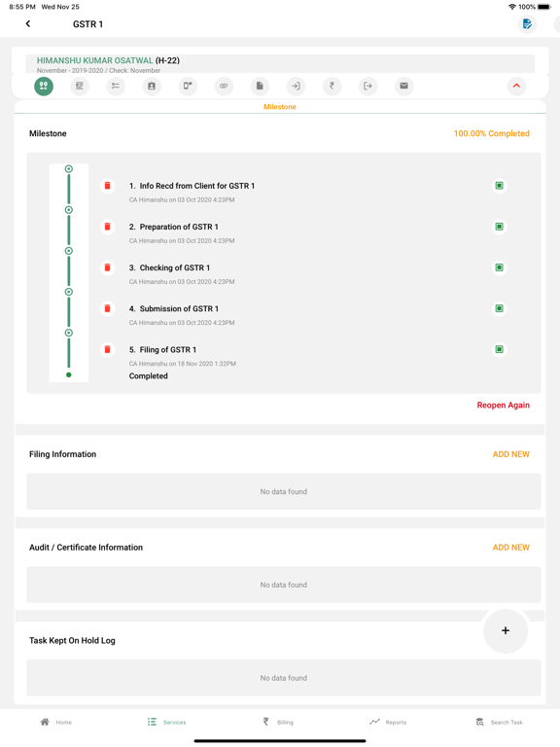560x747 pixels.
Task: Switch to Services tab
Action: [x=166, y=723]
